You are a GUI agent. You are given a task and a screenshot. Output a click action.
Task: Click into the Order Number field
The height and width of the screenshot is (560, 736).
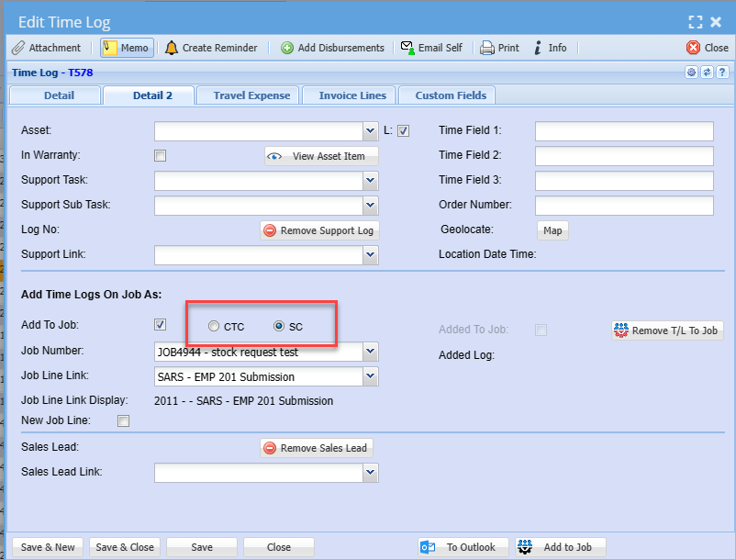(x=623, y=205)
